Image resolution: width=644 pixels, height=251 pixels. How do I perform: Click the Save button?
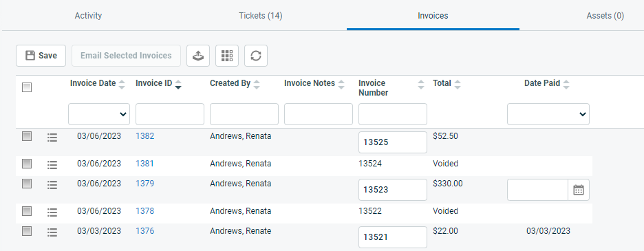(41, 56)
